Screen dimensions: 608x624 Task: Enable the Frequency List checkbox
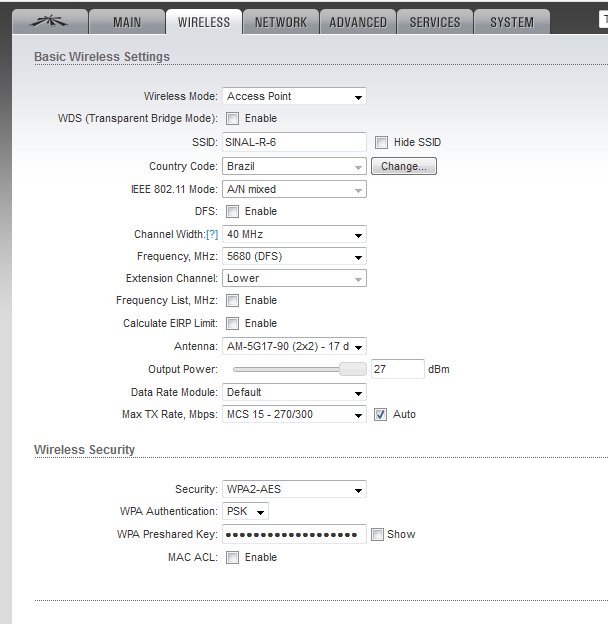(x=232, y=300)
